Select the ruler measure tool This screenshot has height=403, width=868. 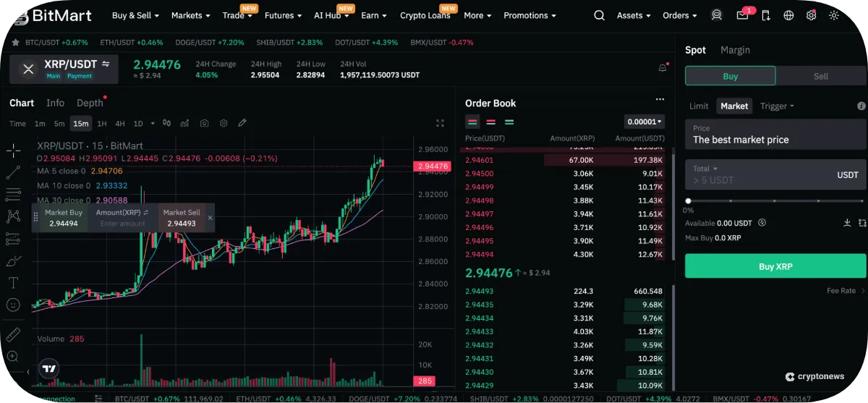[13, 335]
